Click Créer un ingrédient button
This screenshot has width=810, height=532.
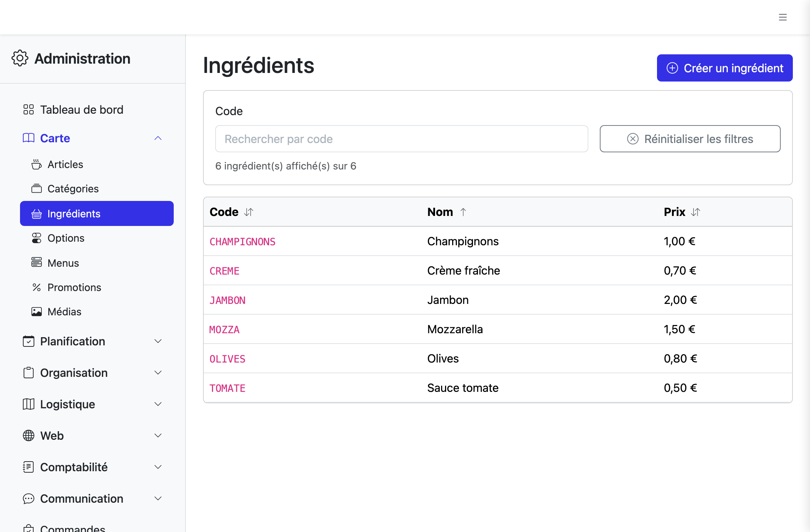[725, 68]
